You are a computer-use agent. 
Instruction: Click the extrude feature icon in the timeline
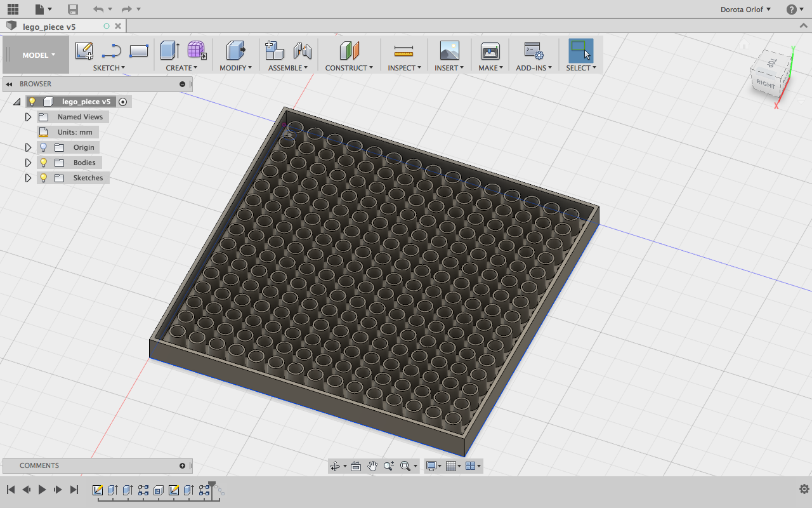click(x=112, y=490)
